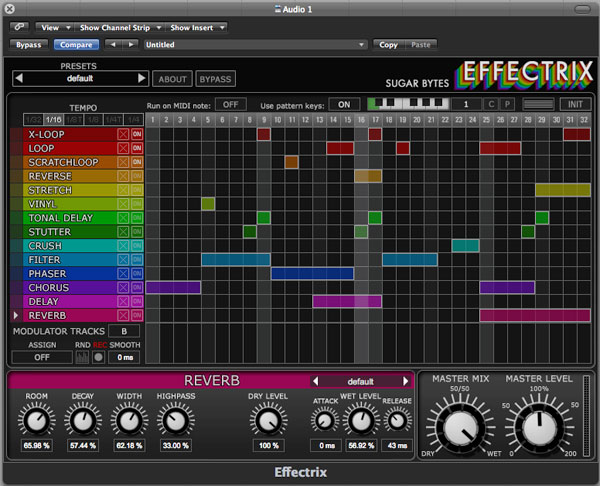This screenshot has height=486, width=600.
Task: Clear the CHORUS track with its X icon
Action: pyautogui.click(x=123, y=287)
